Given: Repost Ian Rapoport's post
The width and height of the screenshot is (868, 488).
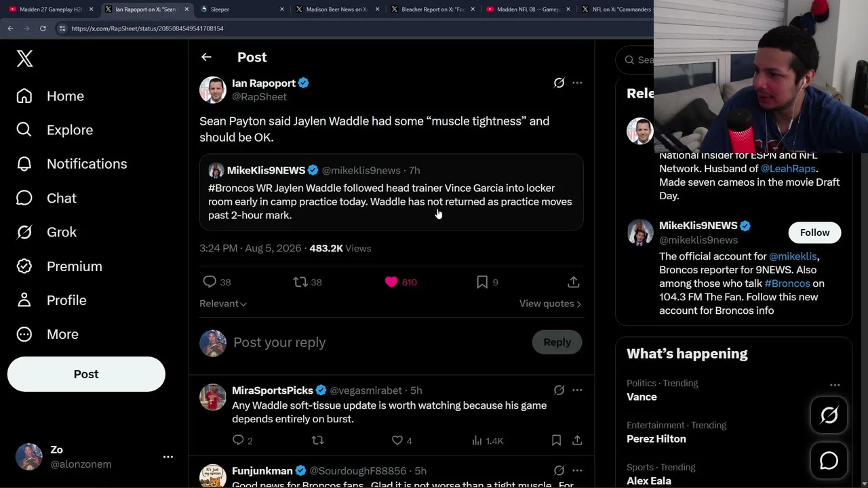Looking at the screenshot, I should 300,282.
